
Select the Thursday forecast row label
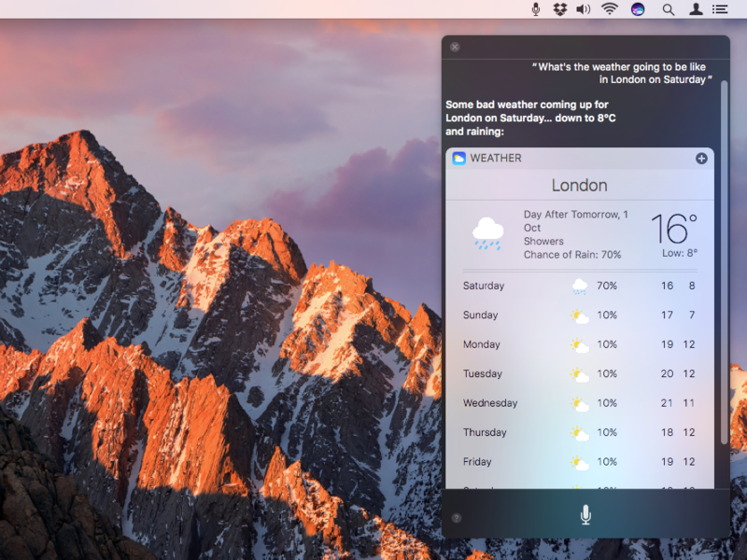point(485,432)
